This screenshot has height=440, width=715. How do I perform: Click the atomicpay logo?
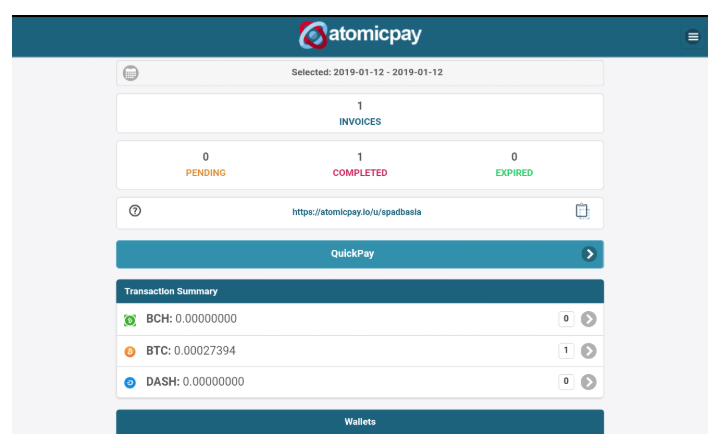pos(360,35)
